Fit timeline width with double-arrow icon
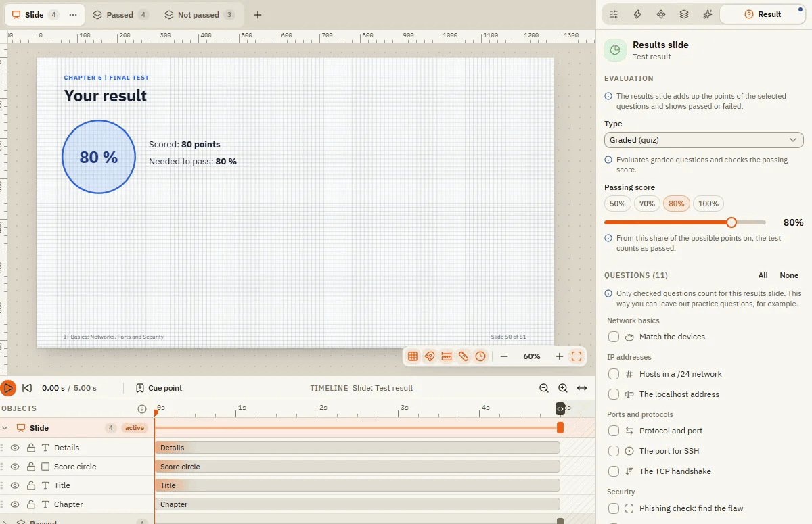The height and width of the screenshot is (524, 812). coord(582,388)
